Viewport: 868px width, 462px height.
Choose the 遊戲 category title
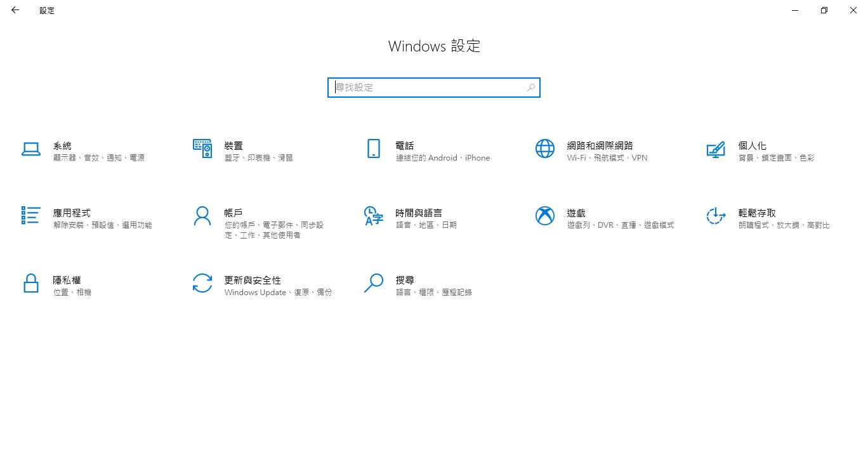click(576, 213)
